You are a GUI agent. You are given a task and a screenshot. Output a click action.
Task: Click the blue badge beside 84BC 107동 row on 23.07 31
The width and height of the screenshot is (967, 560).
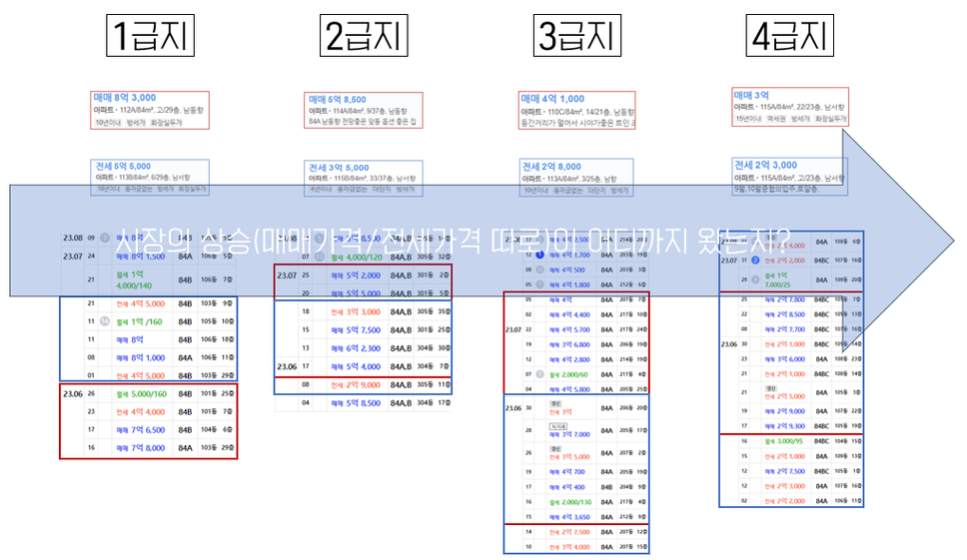[755, 260]
